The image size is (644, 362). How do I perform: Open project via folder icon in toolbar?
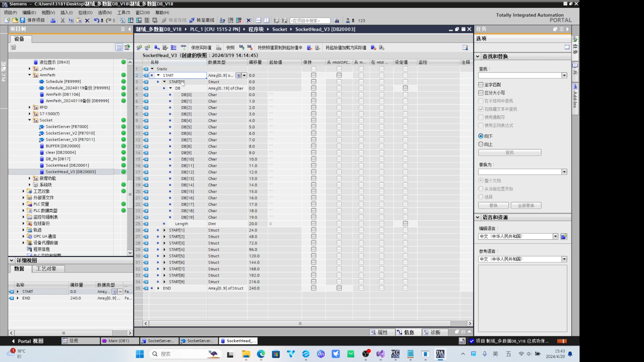click(15, 20)
